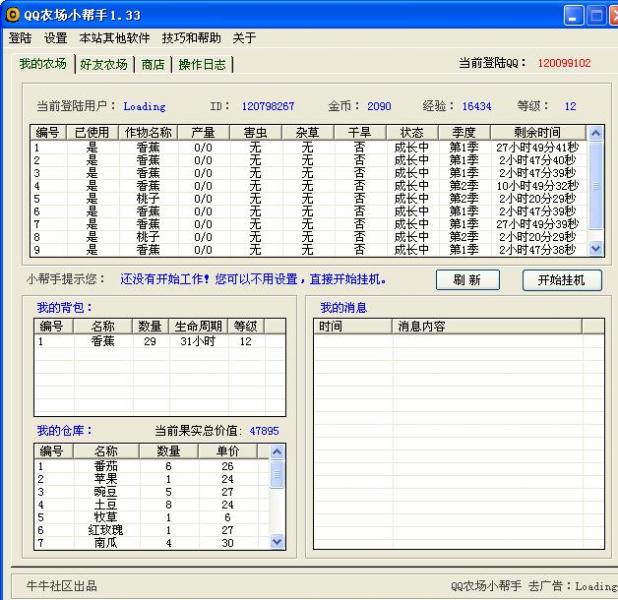Select remaining time 27小时49分39秒
The width and height of the screenshot is (618, 600).
point(537,224)
